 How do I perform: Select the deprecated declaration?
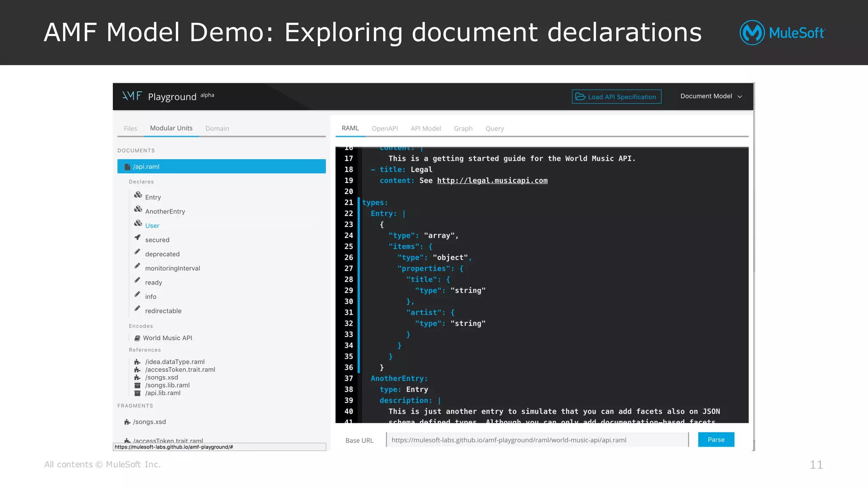click(x=162, y=254)
